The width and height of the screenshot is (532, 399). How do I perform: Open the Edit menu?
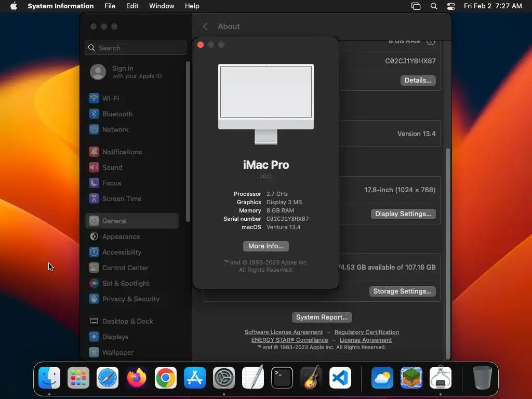pyautogui.click(x=132, y=6)
